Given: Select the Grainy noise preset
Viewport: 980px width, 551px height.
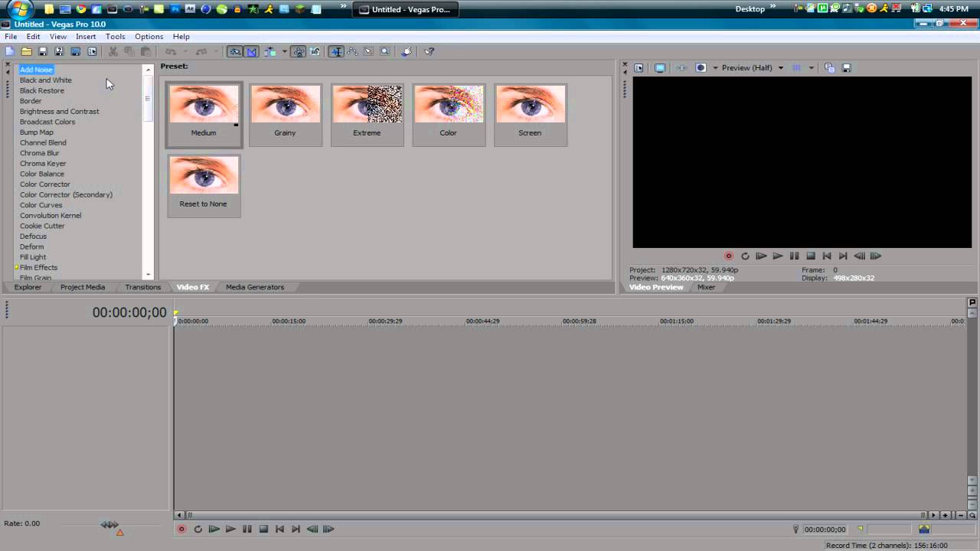Looking at the screenshot, I should (x=285, y=113).
